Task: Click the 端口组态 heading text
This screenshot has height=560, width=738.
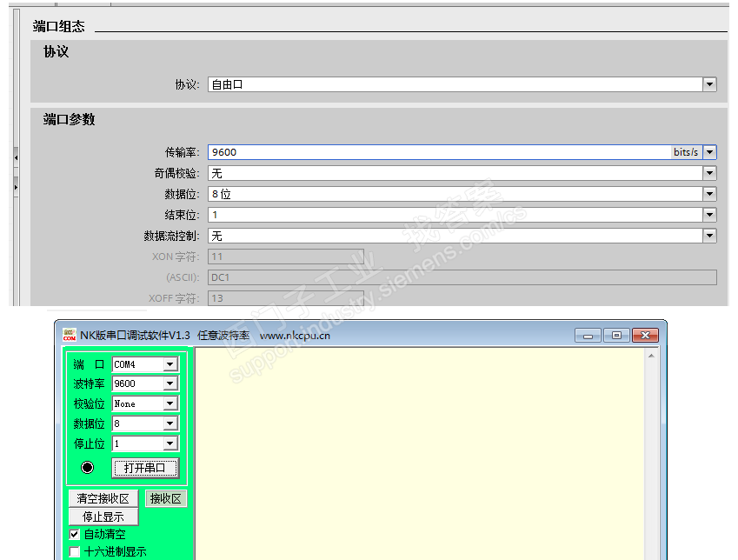Action: click(59, 26)
